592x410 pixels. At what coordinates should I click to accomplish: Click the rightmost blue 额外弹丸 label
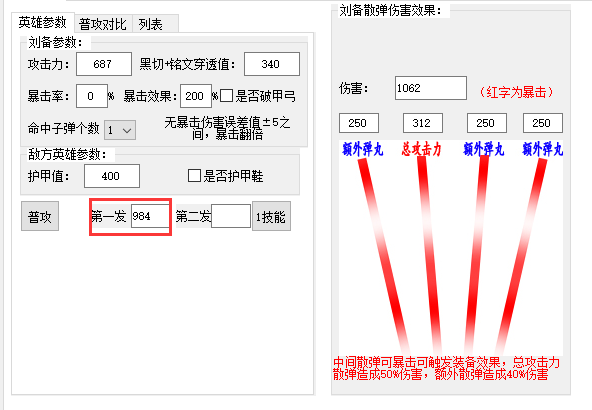coord(543,150)
